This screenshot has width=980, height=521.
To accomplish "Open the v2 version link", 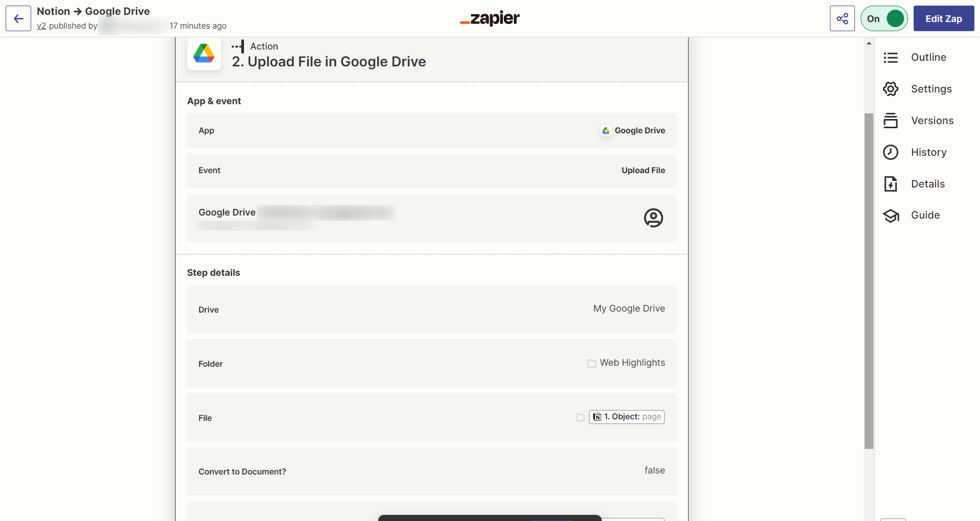I will (41, 26).
